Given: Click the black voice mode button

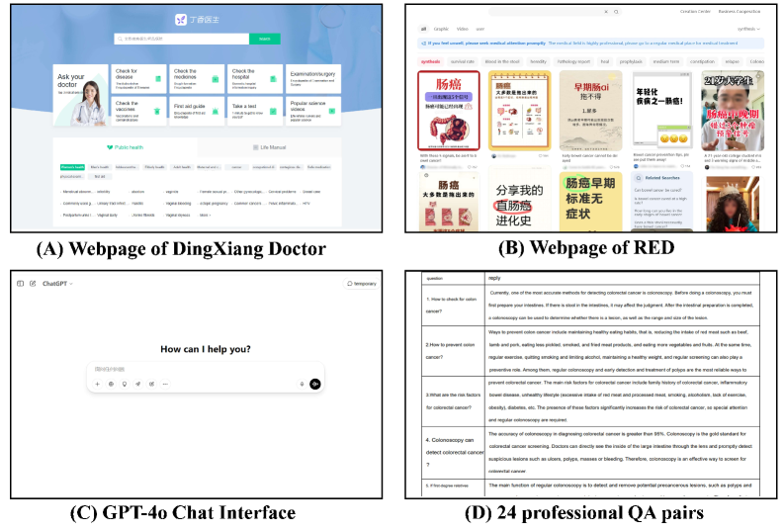Looking at the screenshot, I should pyautogui.click(x=315, y=384).
